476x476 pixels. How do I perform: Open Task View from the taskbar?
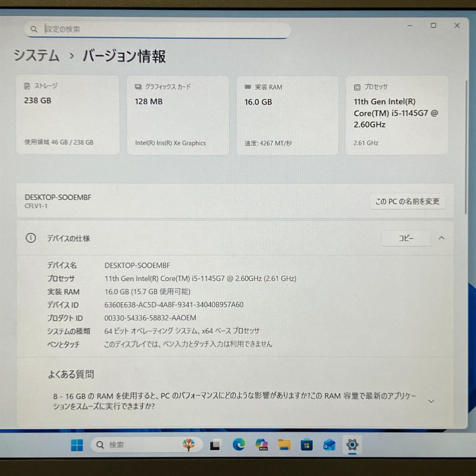215,445
